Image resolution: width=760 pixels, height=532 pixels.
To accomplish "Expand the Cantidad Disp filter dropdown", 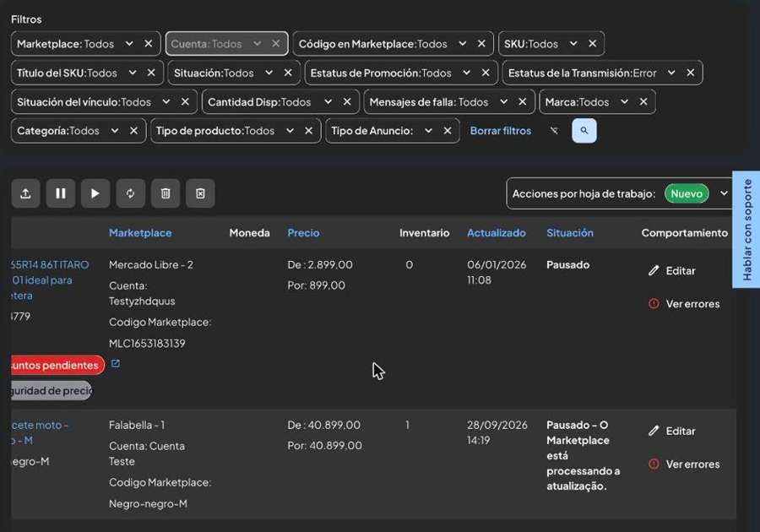I will point(328,101).
